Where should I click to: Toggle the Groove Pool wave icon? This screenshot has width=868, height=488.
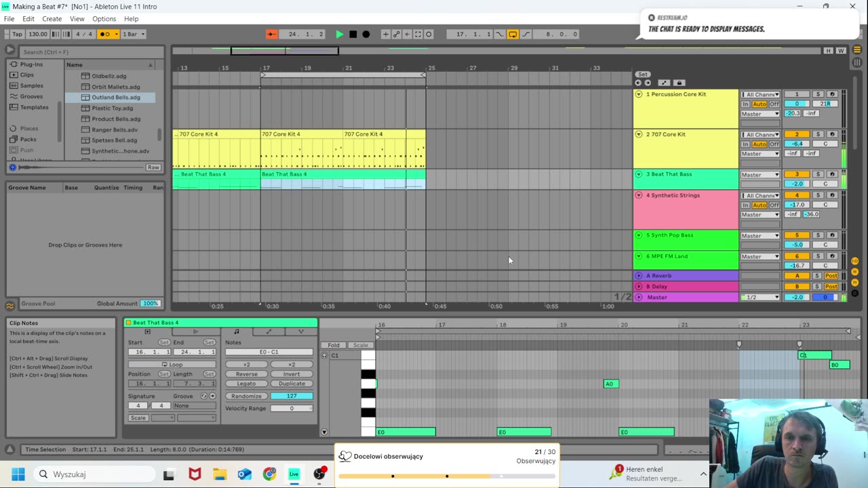pos(9,306)
